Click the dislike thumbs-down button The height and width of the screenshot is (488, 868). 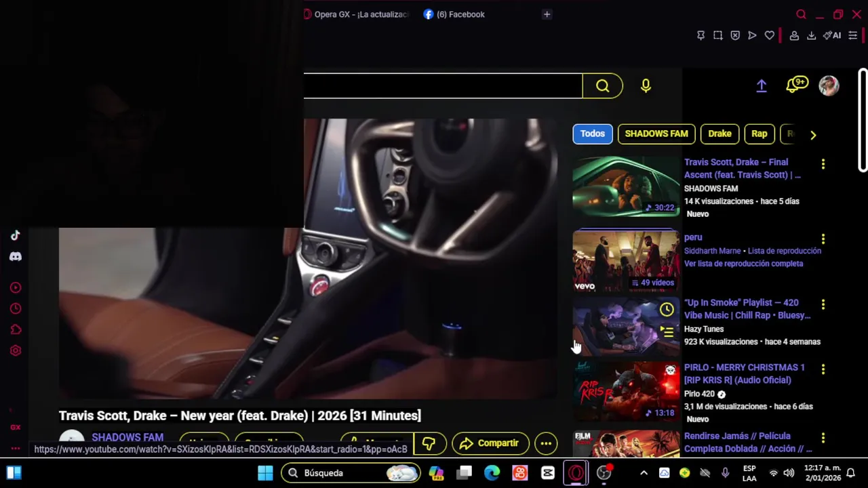click(429, 443)
